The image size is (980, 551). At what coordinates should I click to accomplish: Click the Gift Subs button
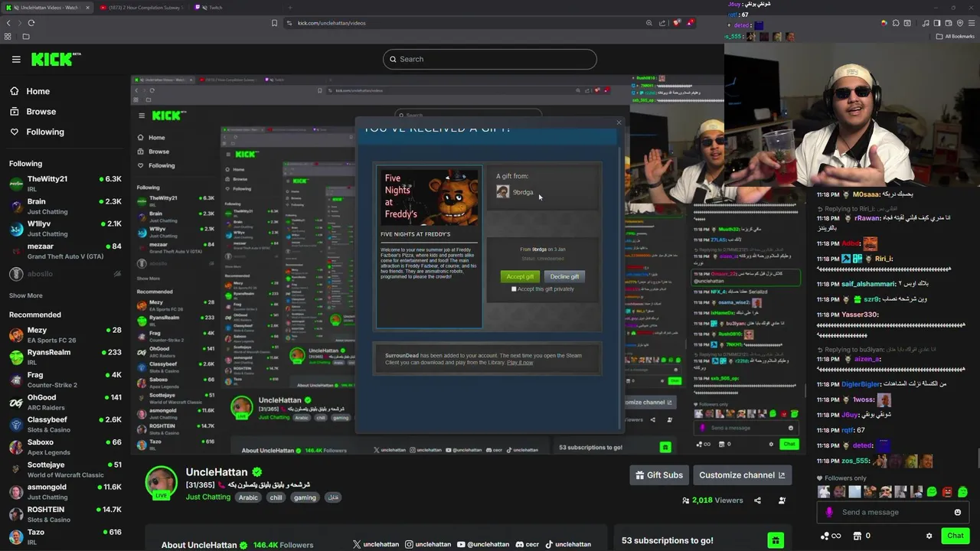(x=658, y=475)
